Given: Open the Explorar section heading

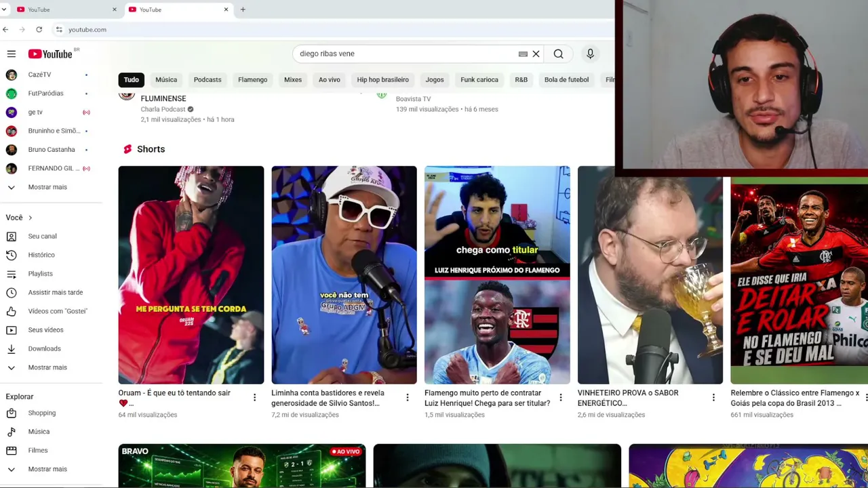Looking at the screenshot, I should 20,396.
